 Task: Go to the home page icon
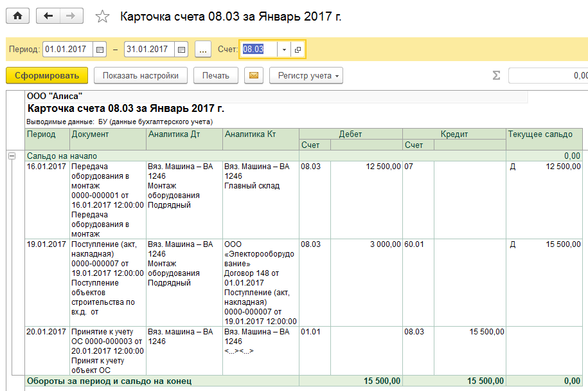[x=17, y=17]
